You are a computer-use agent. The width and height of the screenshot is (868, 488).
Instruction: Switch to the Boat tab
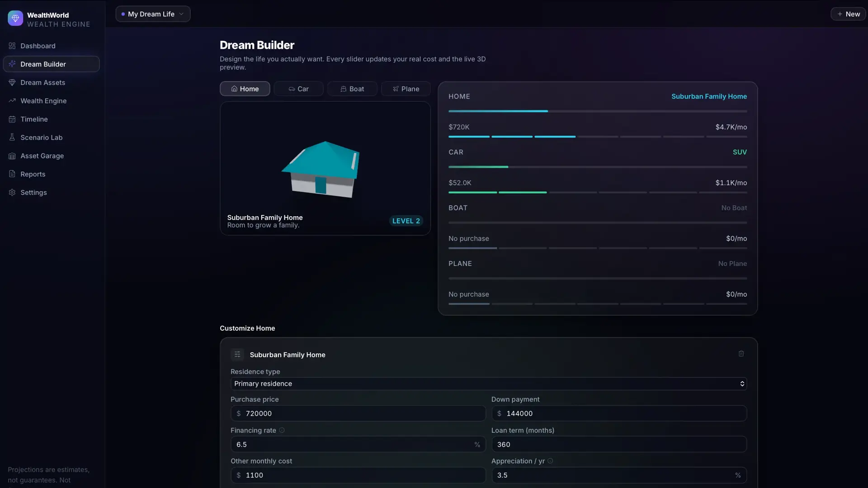pyautogui.click(x=352, y=89)
